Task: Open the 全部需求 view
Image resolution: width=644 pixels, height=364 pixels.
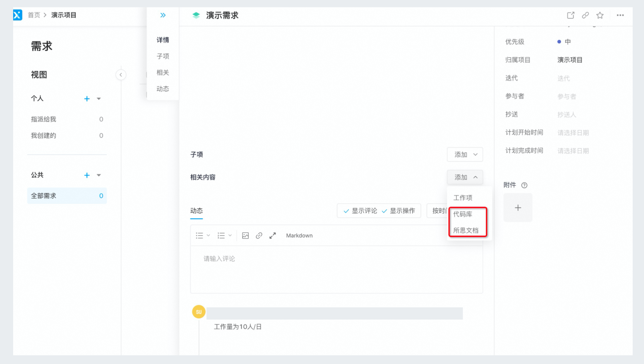Action: (67, 196)
